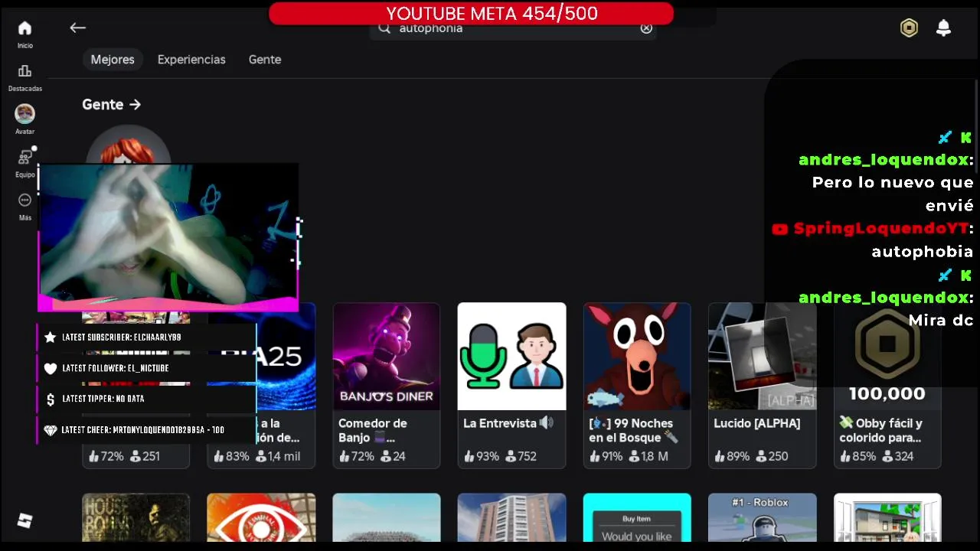Click 99 Noches en el Bosque title
The width and height of the screenshot is (980, 551).
(x=633, y=430)
